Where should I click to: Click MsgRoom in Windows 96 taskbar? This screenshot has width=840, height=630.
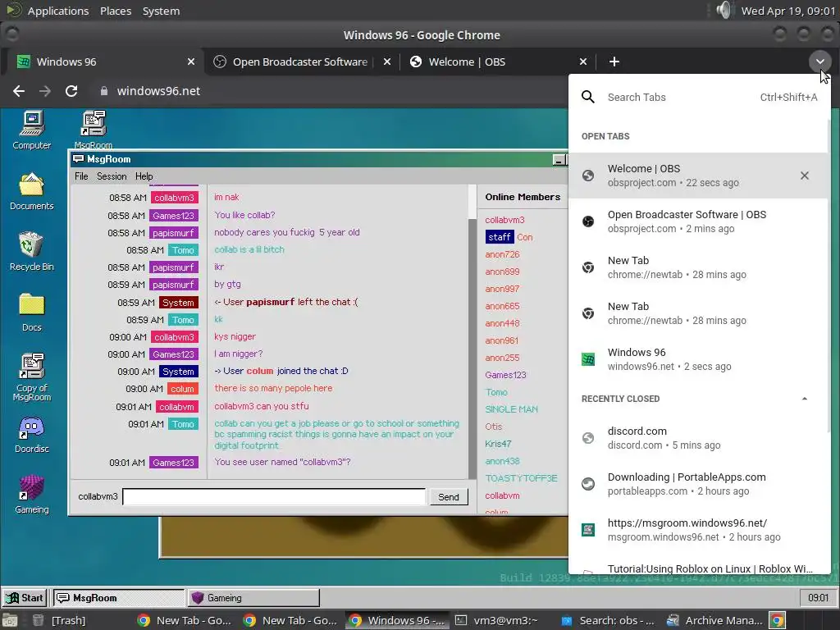pyautogui.click(x=118, y=598)
